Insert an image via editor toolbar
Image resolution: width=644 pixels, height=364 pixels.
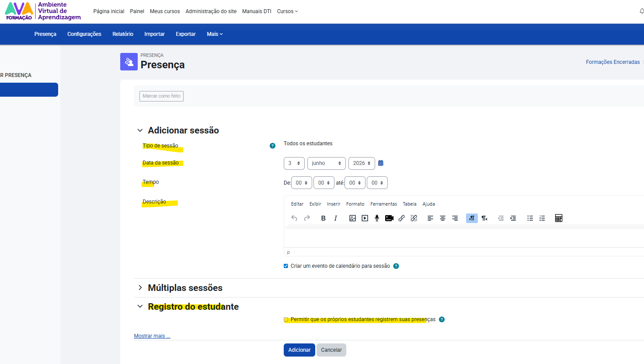coord(352,218)
